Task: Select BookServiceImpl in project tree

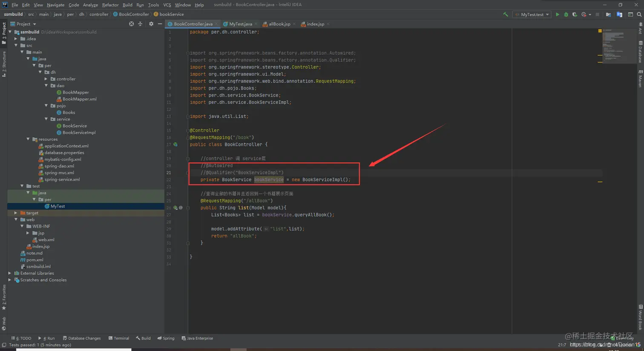Action: point(79,133)
